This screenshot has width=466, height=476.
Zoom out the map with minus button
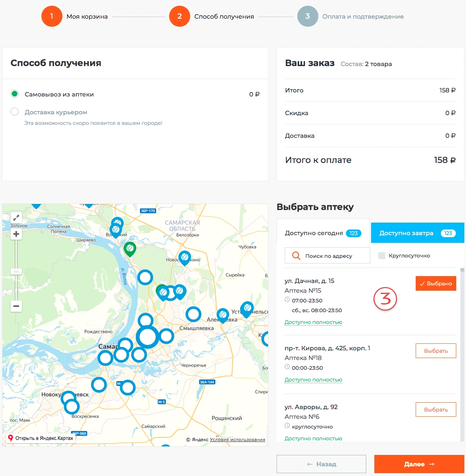(x=16, y=306)
